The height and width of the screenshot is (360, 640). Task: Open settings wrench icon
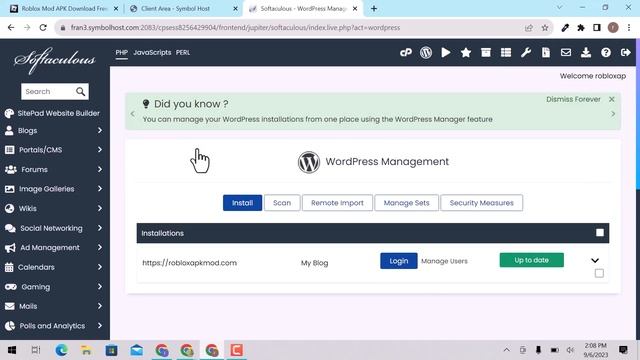pos(526,52)
